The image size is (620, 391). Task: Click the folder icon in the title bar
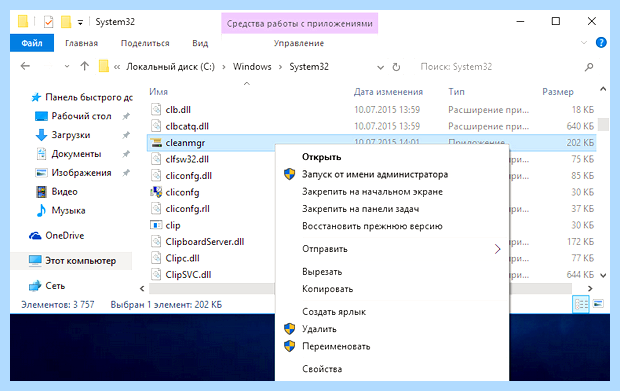coord(23,21)
